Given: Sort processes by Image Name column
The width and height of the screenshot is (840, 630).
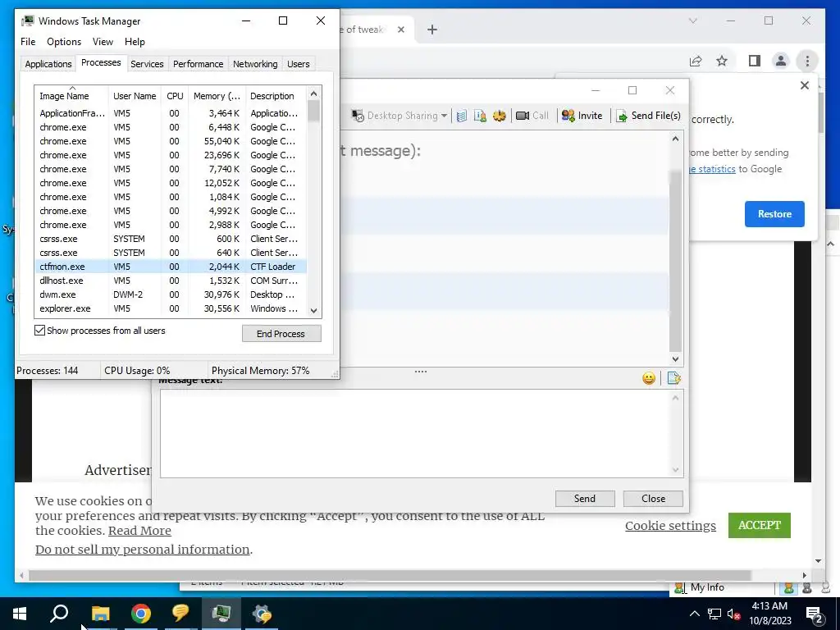Looking at the screenshot, I should (71, 96).
